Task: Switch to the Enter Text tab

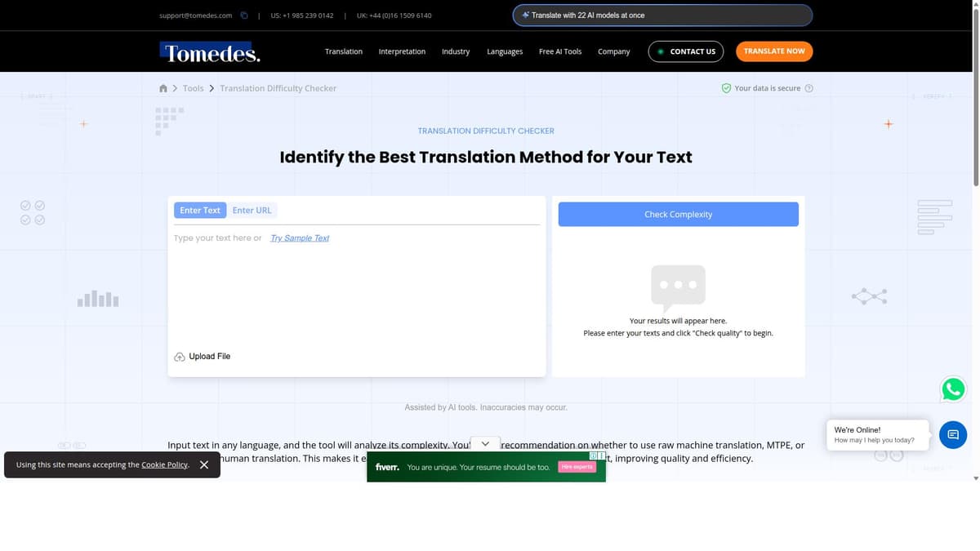Action: click(200, 211)
